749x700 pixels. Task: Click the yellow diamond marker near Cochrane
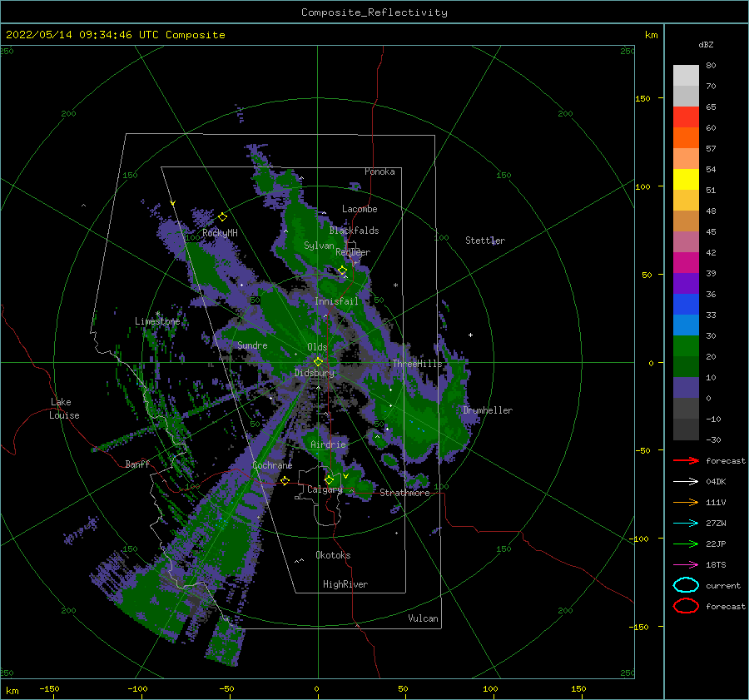click(285, 480)
